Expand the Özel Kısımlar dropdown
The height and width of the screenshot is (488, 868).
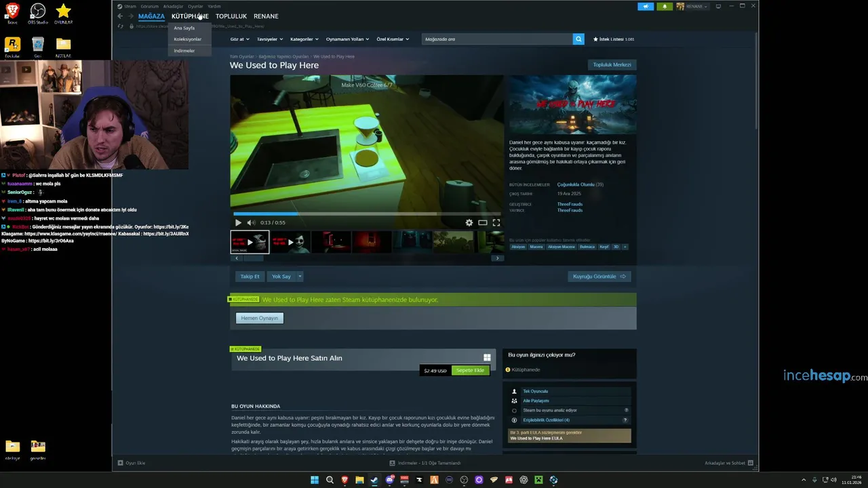[x=393, y=39]
